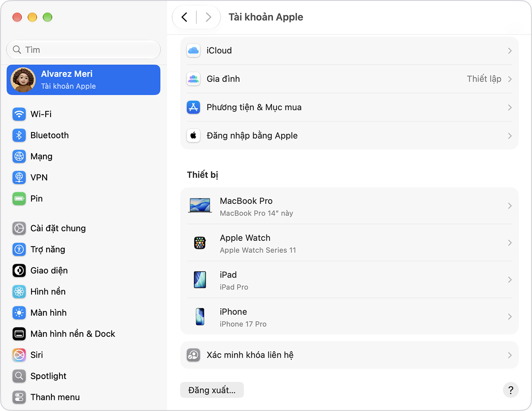Image resolution: width=532 pixels, height=411 pixels.
Task: Click the "Tài khoản Apple" window title
Action: click(266, 17)
